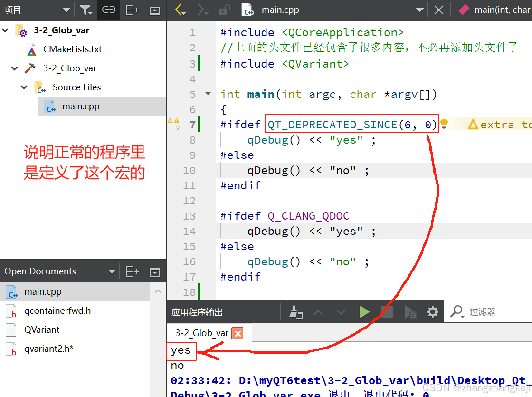Close the Projects side panel
Image resolution: width=532 pixels, height=397 pixels.
pos(155,10)
